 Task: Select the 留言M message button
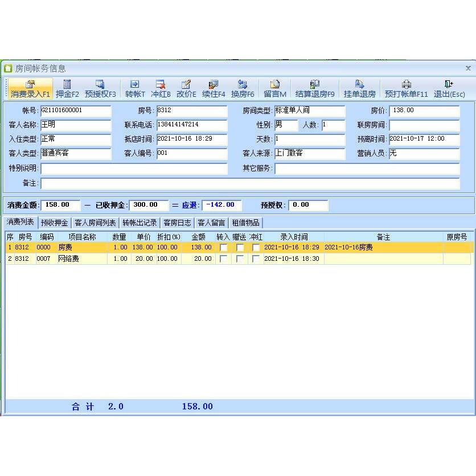click(275, 89)
